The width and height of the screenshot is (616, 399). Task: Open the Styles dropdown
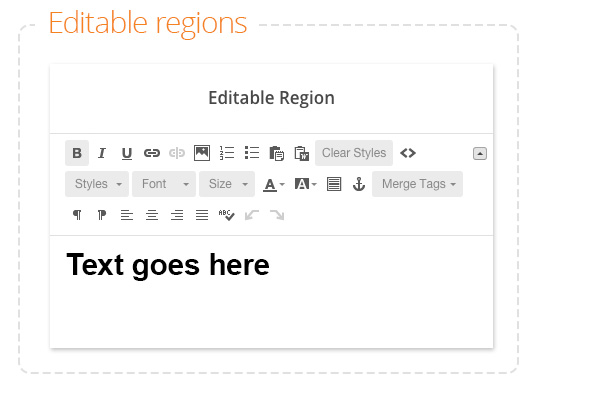97,184
